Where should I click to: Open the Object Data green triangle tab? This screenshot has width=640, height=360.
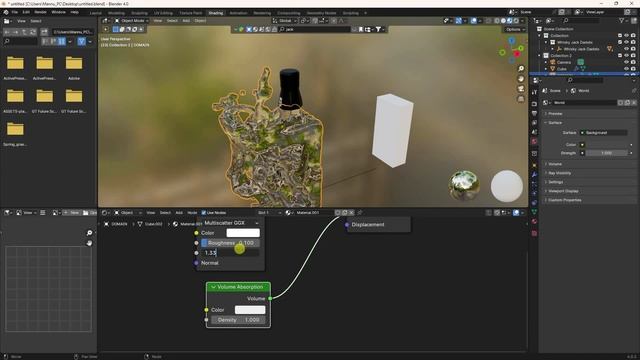pyautogui.click(x=534, y=212)
